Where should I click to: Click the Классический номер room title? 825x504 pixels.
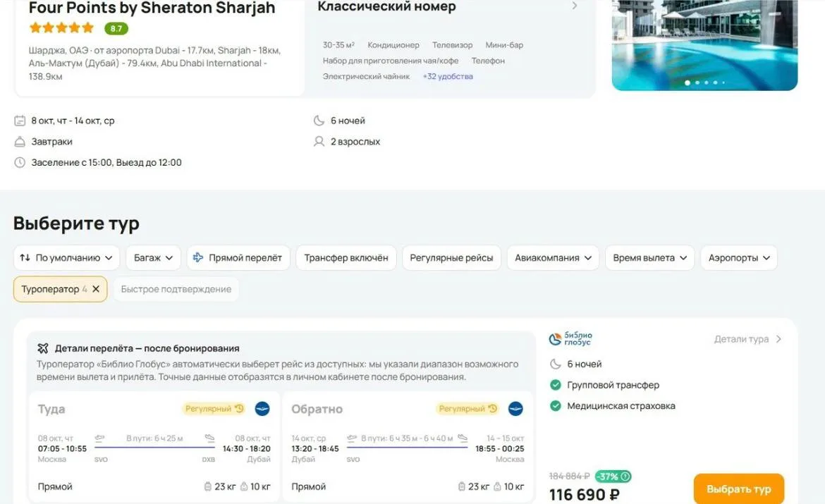386,6
